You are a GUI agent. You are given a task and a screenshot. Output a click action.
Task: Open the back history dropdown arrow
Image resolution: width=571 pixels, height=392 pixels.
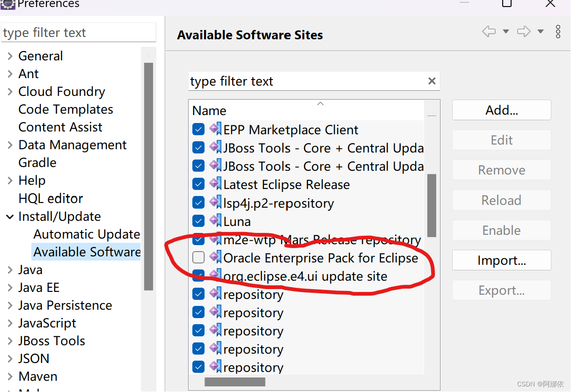(x=505, y=32)
